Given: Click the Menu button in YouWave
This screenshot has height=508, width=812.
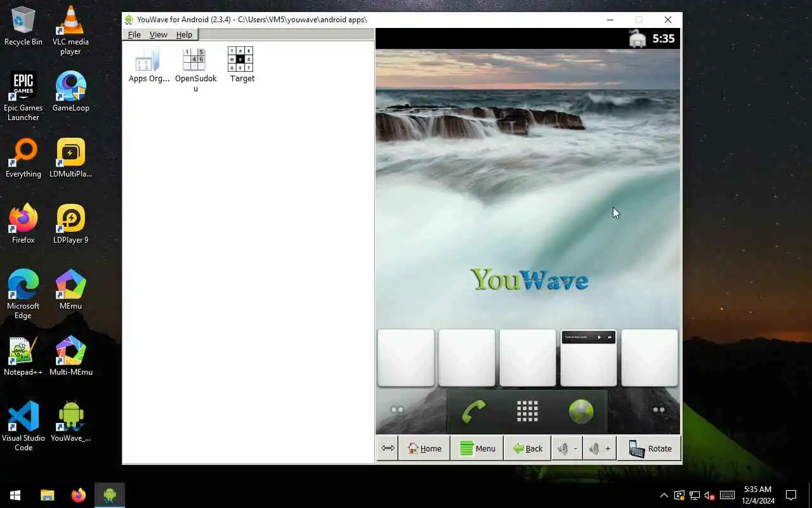Looking at the screenshot, I should [477, 448].
